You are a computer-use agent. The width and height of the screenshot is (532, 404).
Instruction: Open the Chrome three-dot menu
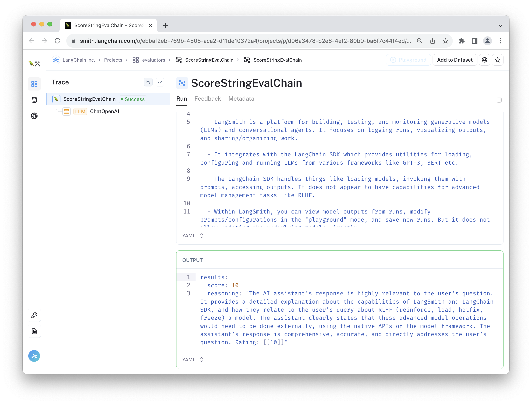point(500,41)
